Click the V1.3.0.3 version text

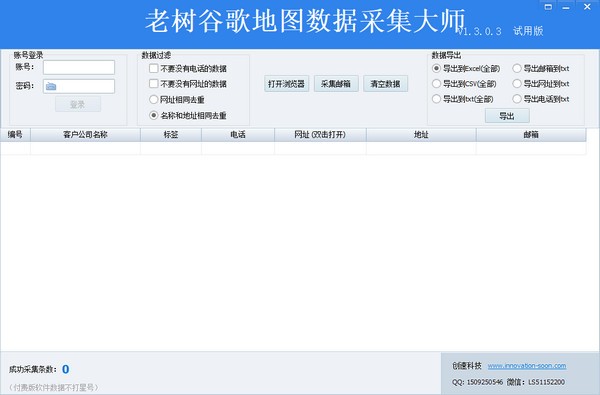480,31
